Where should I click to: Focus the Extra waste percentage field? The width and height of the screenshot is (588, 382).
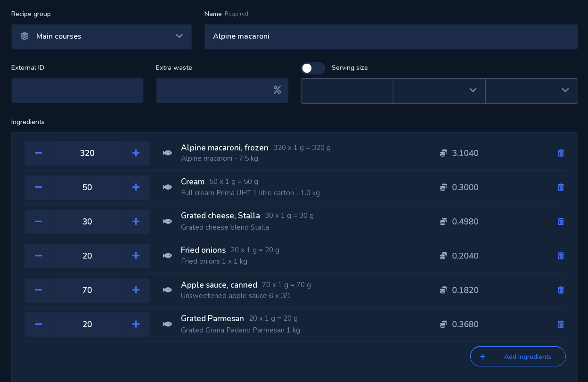coord(222,91)
